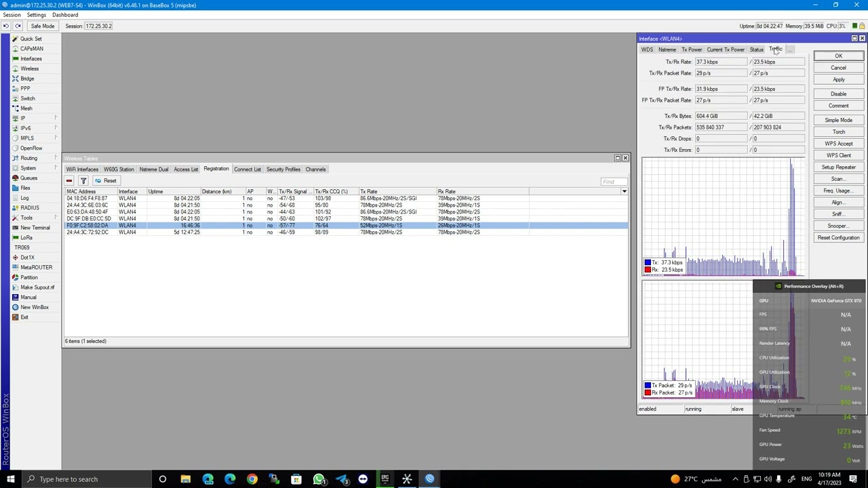Open PPP in the sidebar

(25, 88)
